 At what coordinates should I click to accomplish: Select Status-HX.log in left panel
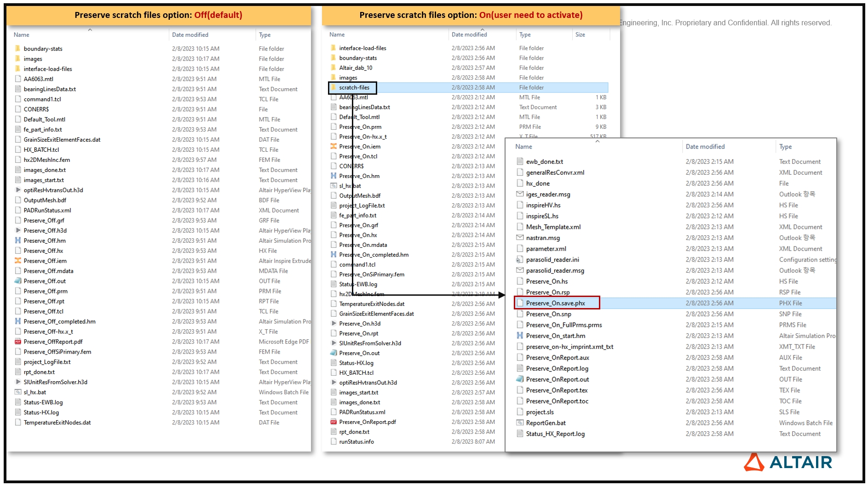[x=41, y=412]
